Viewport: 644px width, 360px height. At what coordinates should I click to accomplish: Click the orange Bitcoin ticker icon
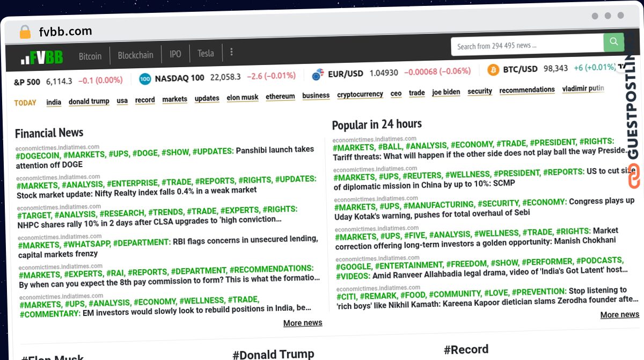493,69
